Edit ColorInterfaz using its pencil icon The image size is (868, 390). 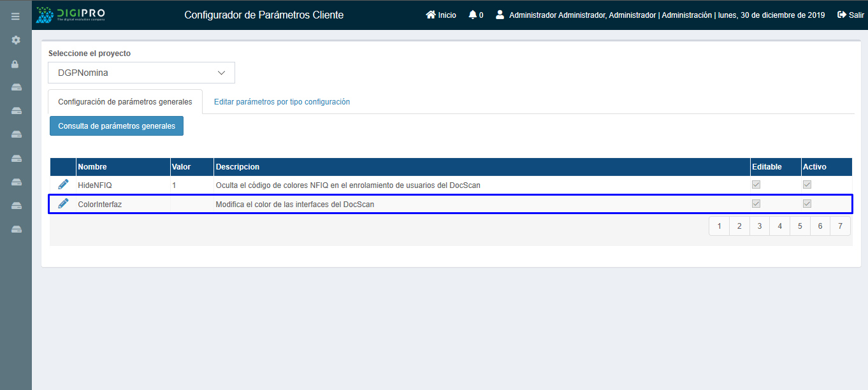click(x=63, y=204)
